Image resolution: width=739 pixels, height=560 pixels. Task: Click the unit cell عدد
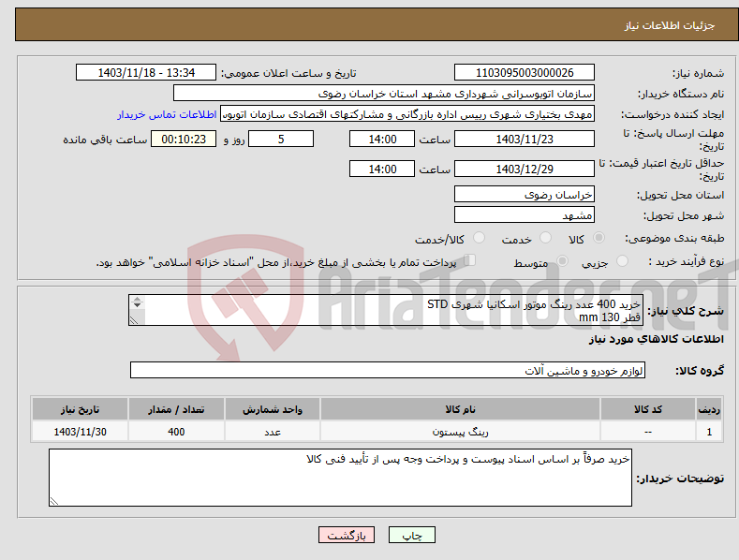point(273,432)
